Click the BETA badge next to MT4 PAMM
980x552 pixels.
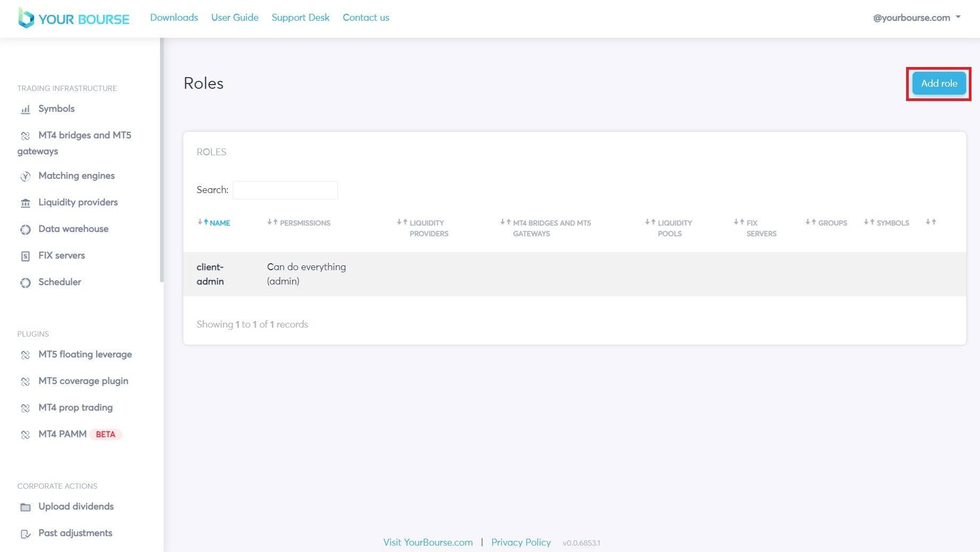pyautogui.click(x=106, y=434)
